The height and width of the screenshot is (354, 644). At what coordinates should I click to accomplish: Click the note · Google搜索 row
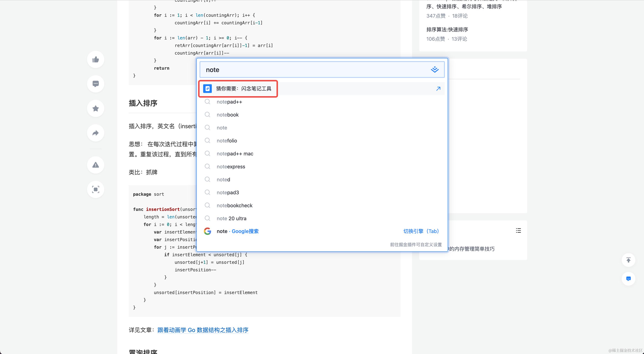(237, 231)
